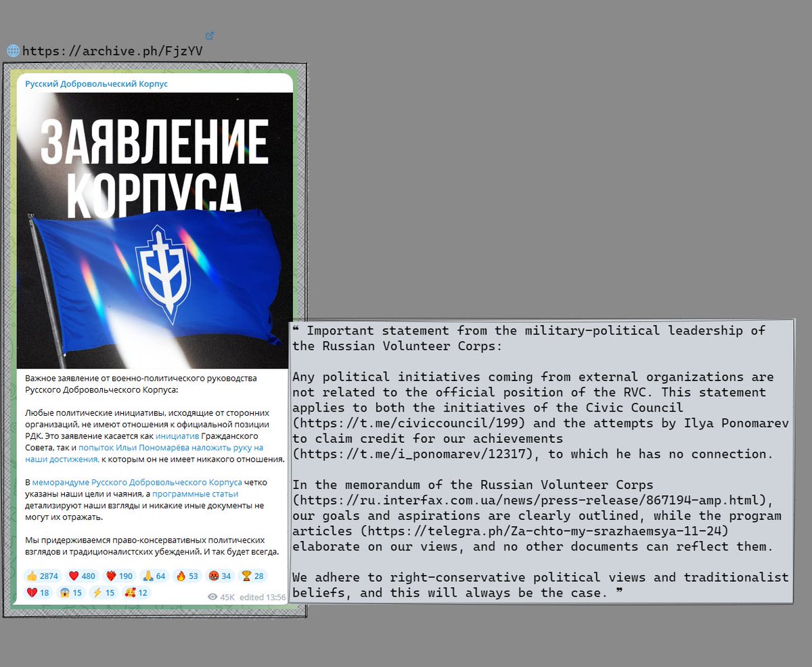Click the smiling hearts face reaction with 12
812x667 pixels.
[x=136, y=593]
